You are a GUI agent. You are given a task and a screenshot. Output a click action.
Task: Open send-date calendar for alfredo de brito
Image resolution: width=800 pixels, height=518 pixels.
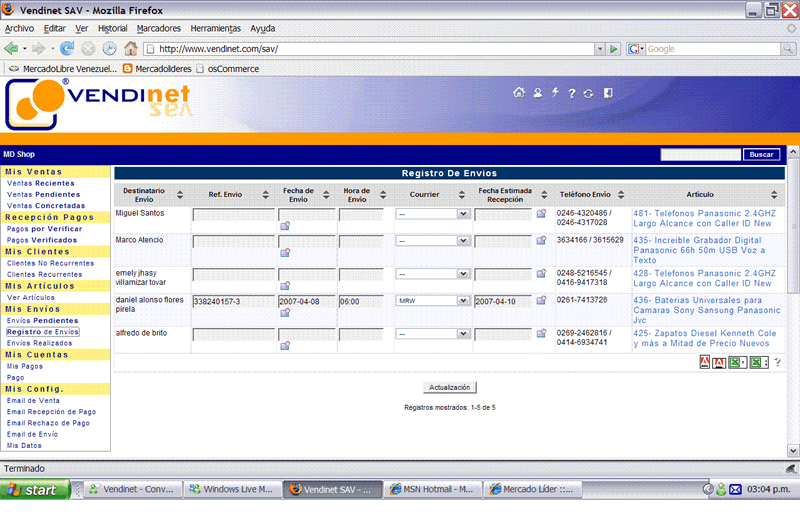(x=285, y=346)
